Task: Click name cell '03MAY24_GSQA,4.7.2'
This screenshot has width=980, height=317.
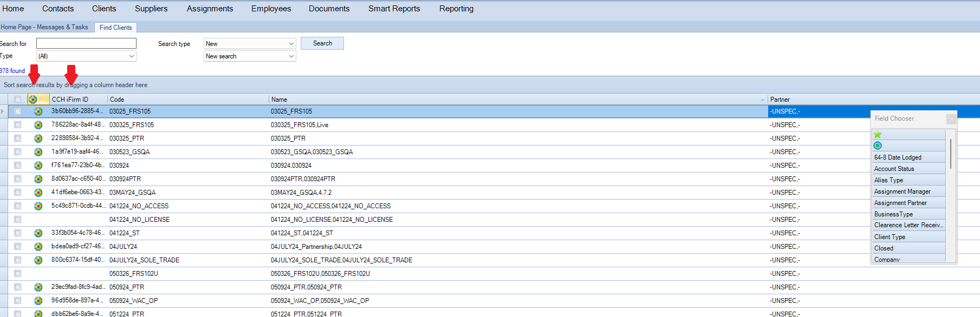Action: (518, 193)
